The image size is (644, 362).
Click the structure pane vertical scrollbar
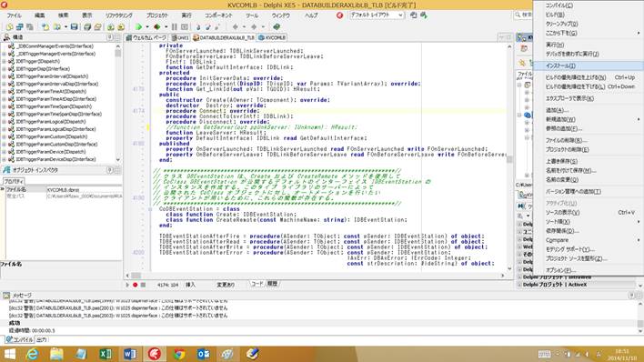(x=118, y=103)
